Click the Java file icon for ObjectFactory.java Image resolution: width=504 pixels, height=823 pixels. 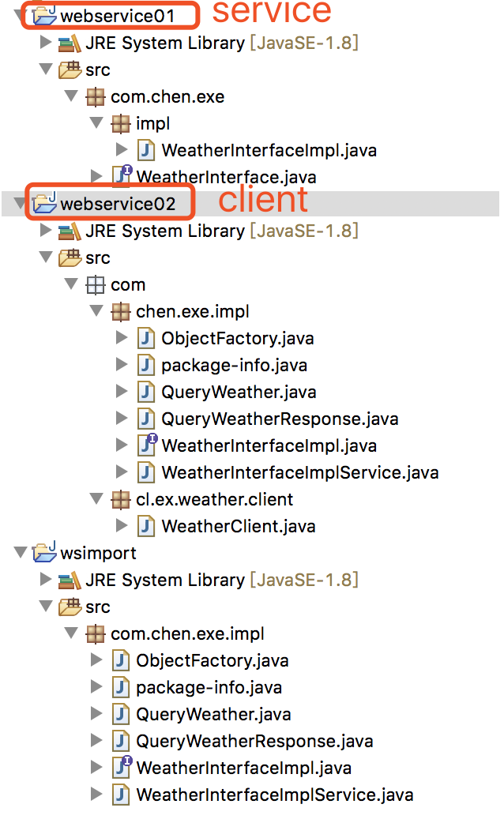(145, 338)
